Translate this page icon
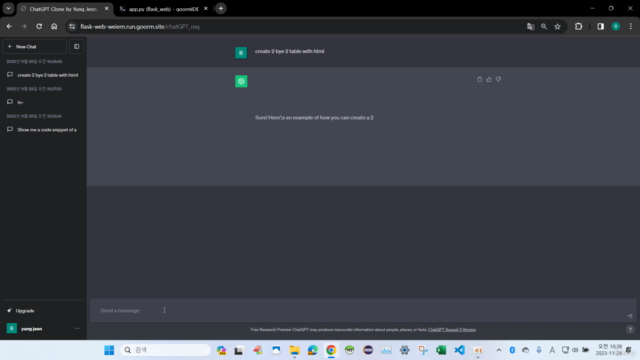640x360 pixels. (x=531, y=27)
